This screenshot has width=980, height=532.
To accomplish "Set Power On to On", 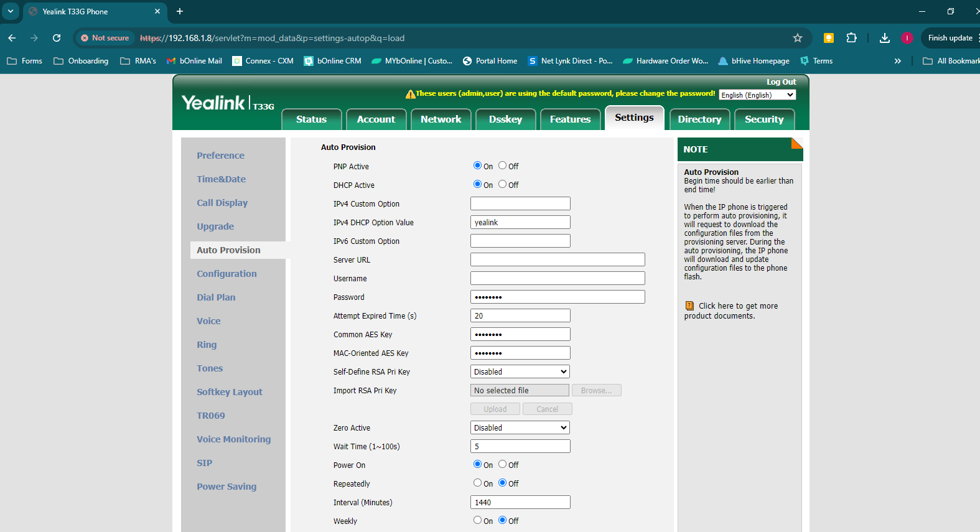I will (x=477, y=464).
